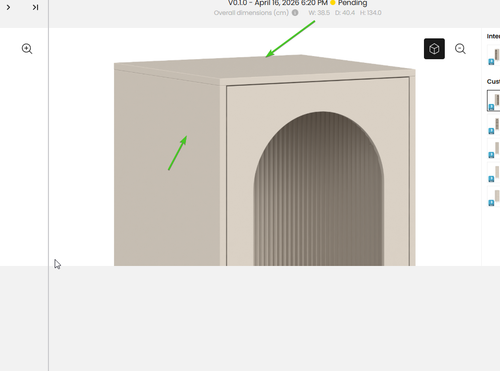Image resolution: width=500 pixels, height=371 pixels.
Task: Click the 3D cabinet model in the viewer
Action: coord(265,160)
